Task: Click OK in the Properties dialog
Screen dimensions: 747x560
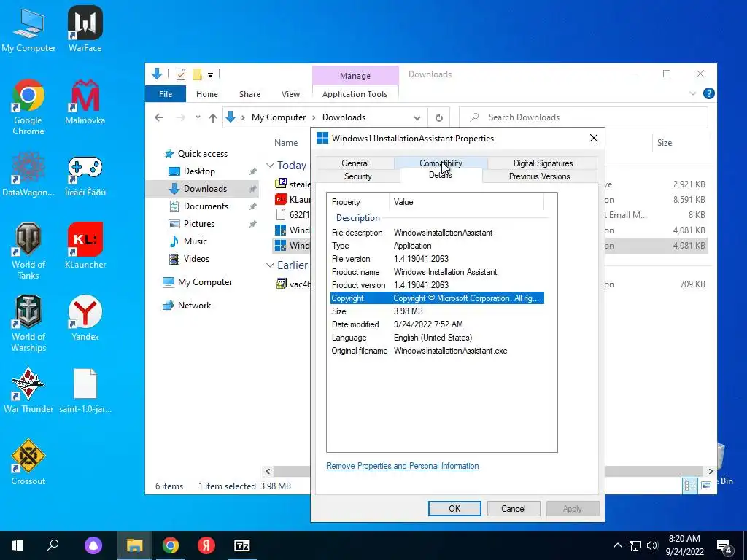Action: 454,508
